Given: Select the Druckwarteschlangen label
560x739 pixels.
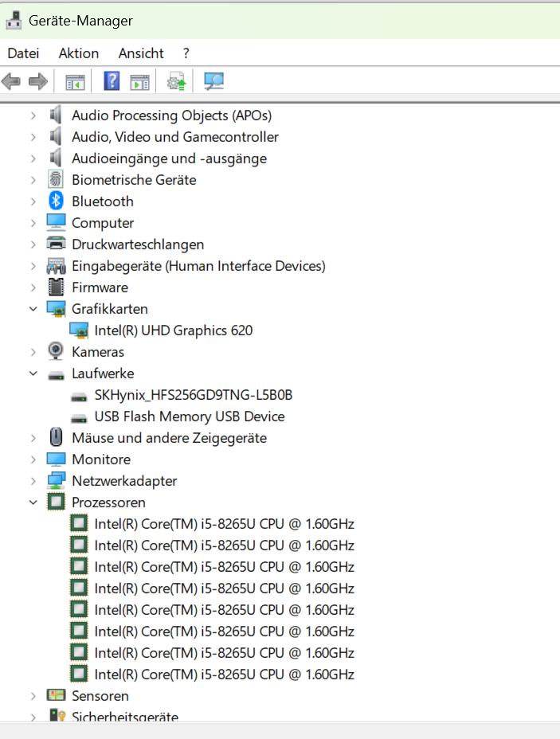Looking at the screenshot, I should click(138, 244).
